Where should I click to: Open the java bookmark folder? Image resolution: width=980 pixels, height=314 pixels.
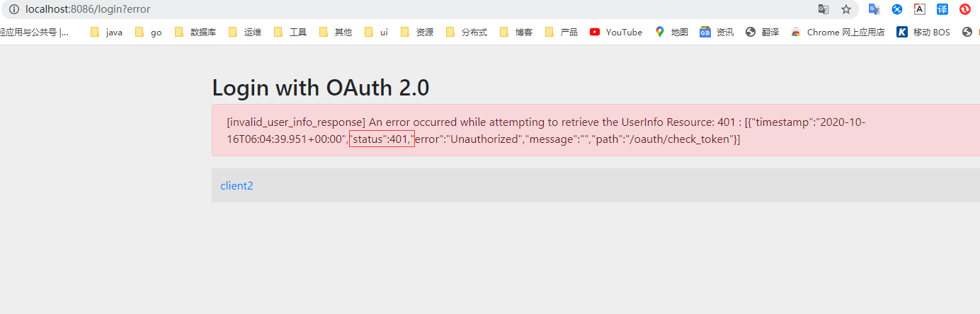tap(106, 32)
